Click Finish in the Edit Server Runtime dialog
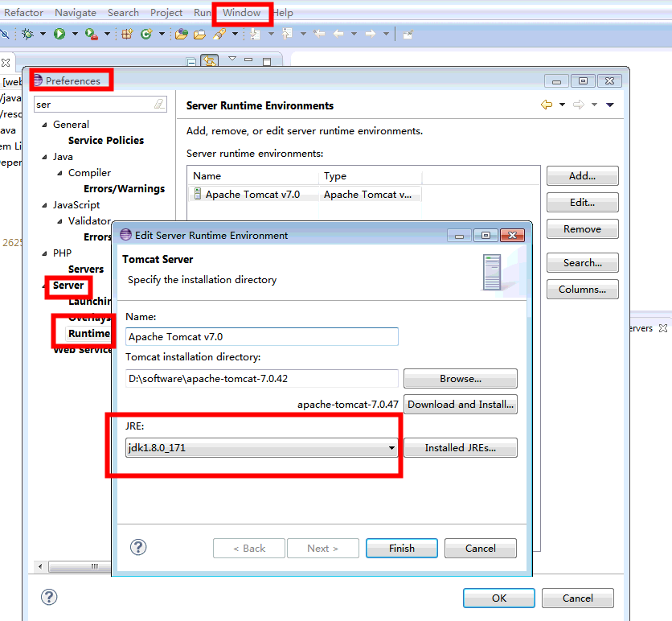Screen dimensions: 672x621 pos(402,548)
